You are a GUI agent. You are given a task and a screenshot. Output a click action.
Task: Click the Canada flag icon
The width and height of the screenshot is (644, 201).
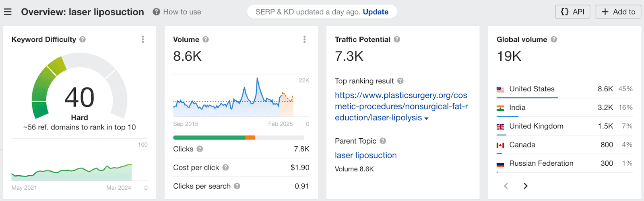click(x=500, y=145)
